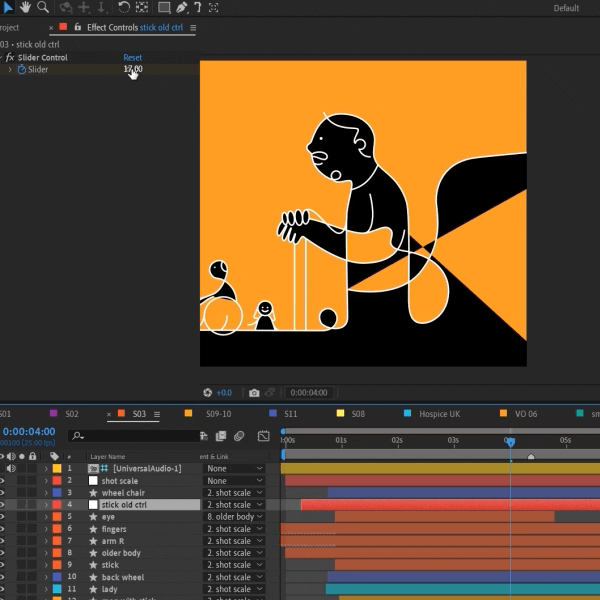Click the show snapshot icon

point(270,393)
